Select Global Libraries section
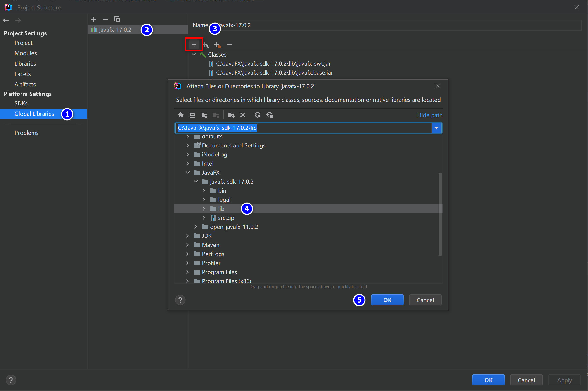The image size is (588, 391). [44, 114]
